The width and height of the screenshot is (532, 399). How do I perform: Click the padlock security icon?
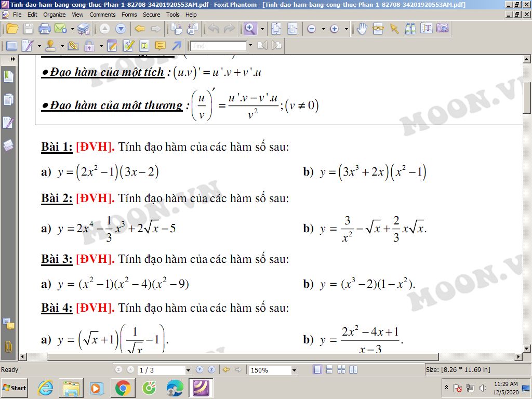[89, 46]
